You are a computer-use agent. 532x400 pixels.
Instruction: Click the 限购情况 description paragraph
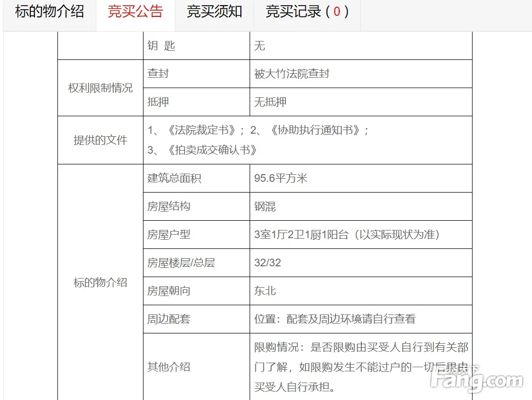coord(361,367)
